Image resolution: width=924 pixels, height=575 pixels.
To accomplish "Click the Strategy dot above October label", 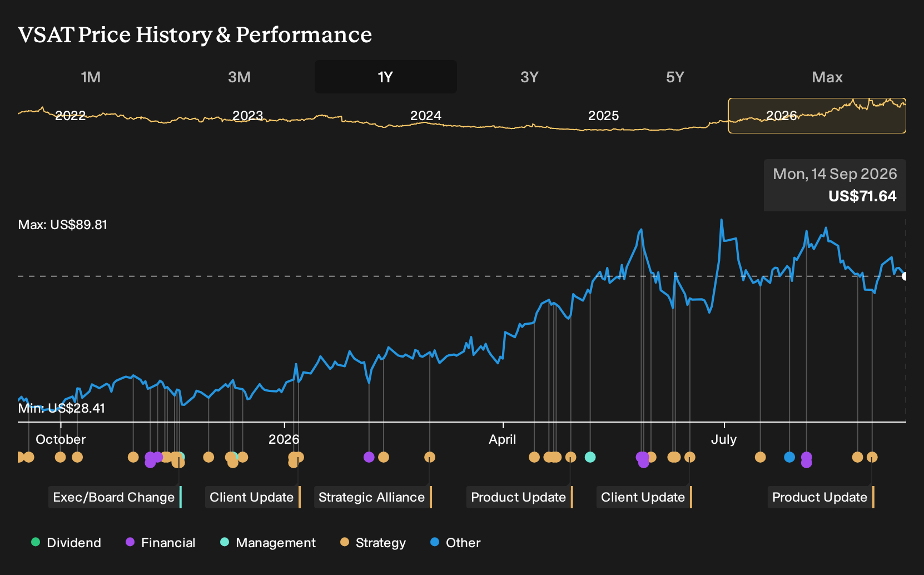I will 60,457.
